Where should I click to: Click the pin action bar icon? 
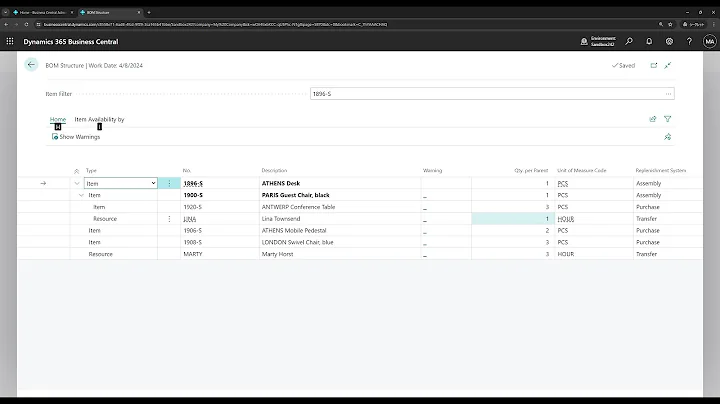(668, 137)
